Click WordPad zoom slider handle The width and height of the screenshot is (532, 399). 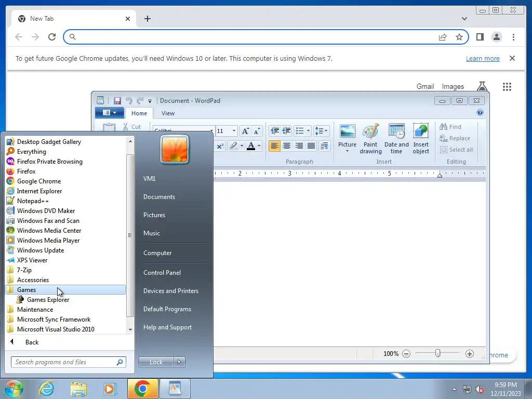pyautogui.click(x=437, y=353)
